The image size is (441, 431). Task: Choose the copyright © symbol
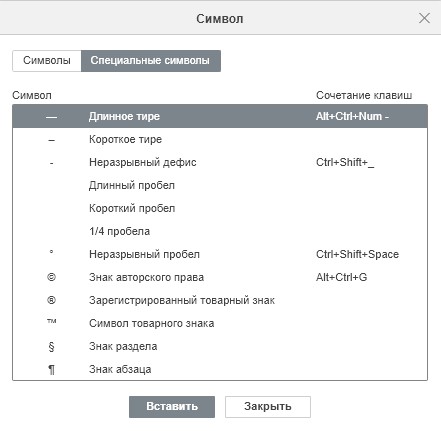coord(51,277)
